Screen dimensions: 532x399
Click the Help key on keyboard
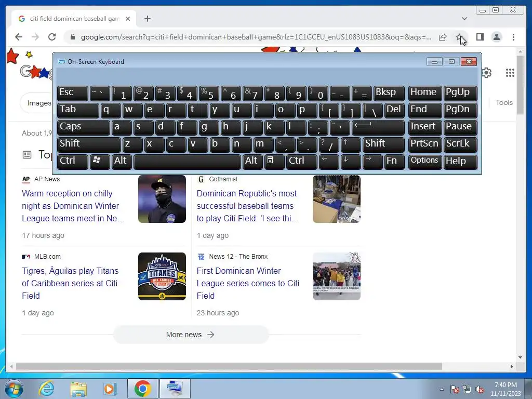pyautogui.click(x=460, y=161)
